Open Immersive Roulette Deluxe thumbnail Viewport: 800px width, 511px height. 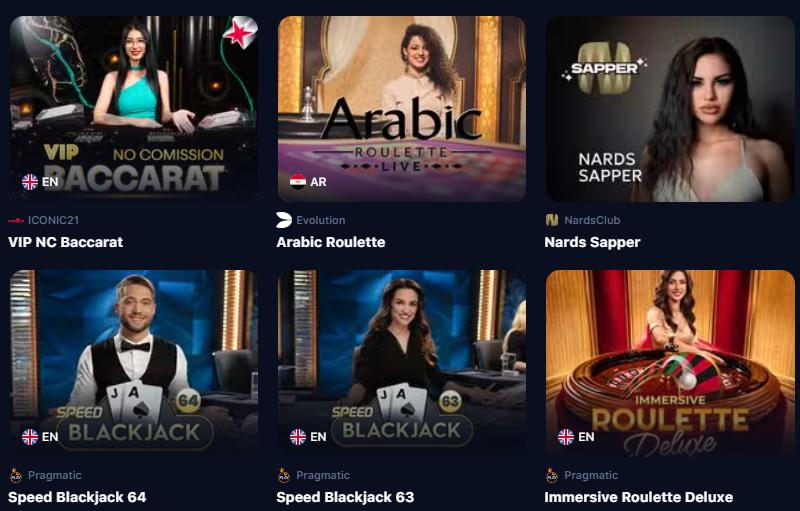coord(670,363)
